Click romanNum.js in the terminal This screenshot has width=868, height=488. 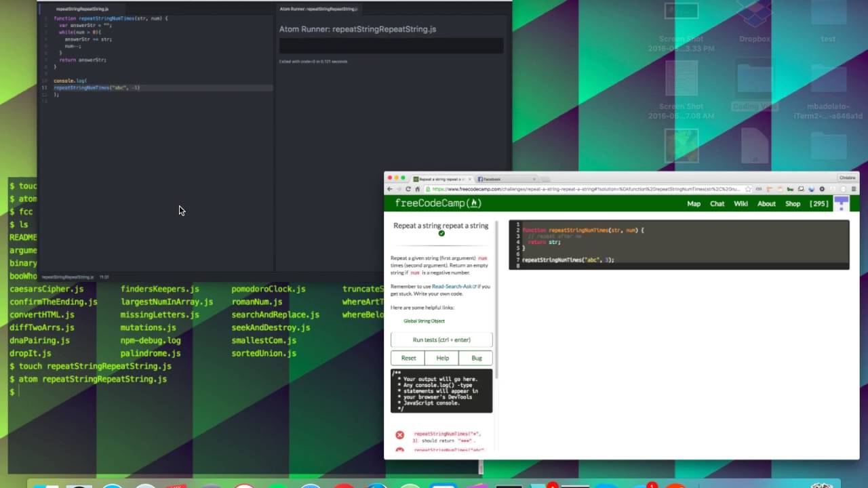257,302
